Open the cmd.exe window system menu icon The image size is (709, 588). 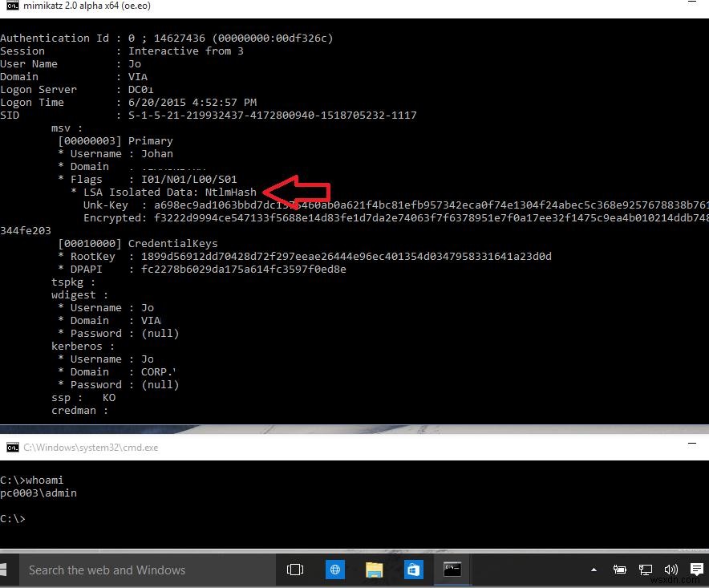coord(11,448)
